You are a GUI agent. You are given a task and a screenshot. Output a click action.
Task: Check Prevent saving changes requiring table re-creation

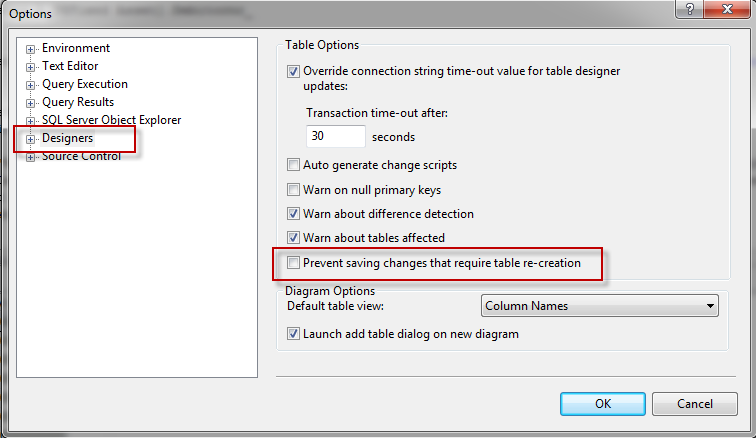[x=293, y=263]
